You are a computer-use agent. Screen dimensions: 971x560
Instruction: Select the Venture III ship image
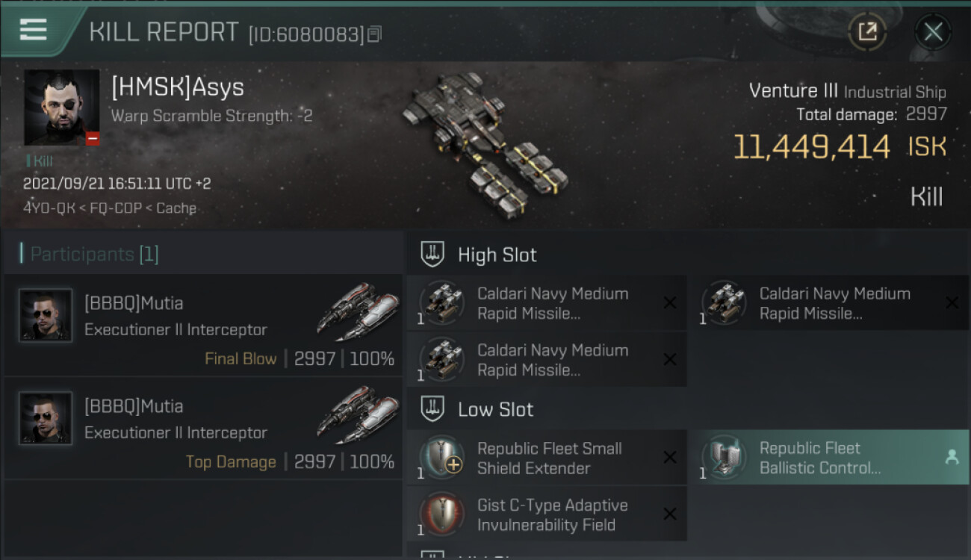pyautogui.click(x=485, y=143)
